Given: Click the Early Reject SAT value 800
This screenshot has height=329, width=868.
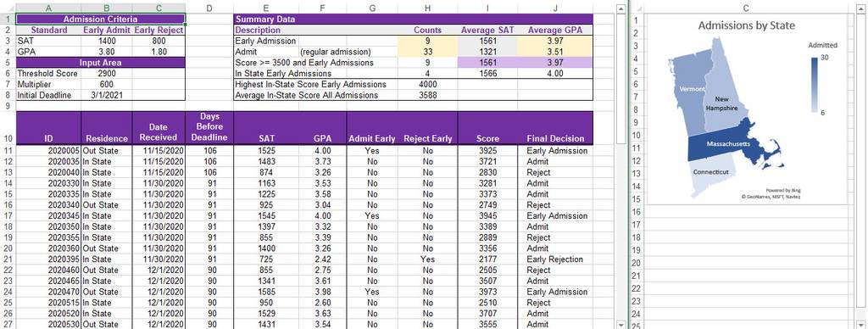Looking at the screenshot, I should (159, 41).
